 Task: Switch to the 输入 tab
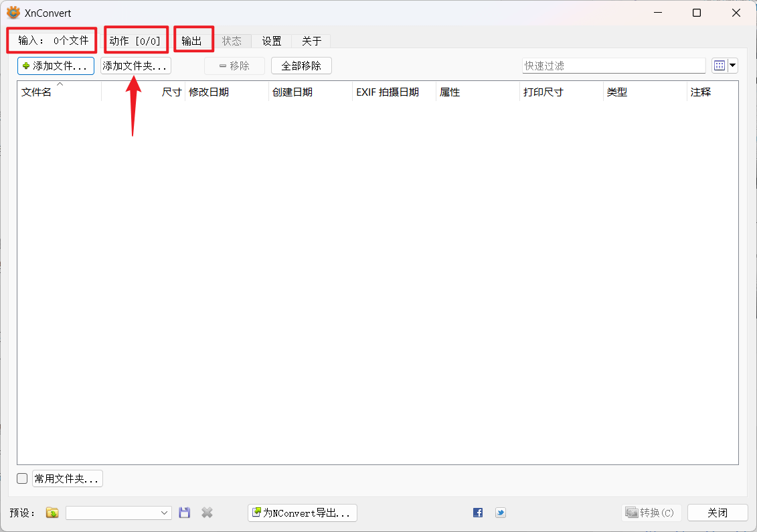click(53, 41)
